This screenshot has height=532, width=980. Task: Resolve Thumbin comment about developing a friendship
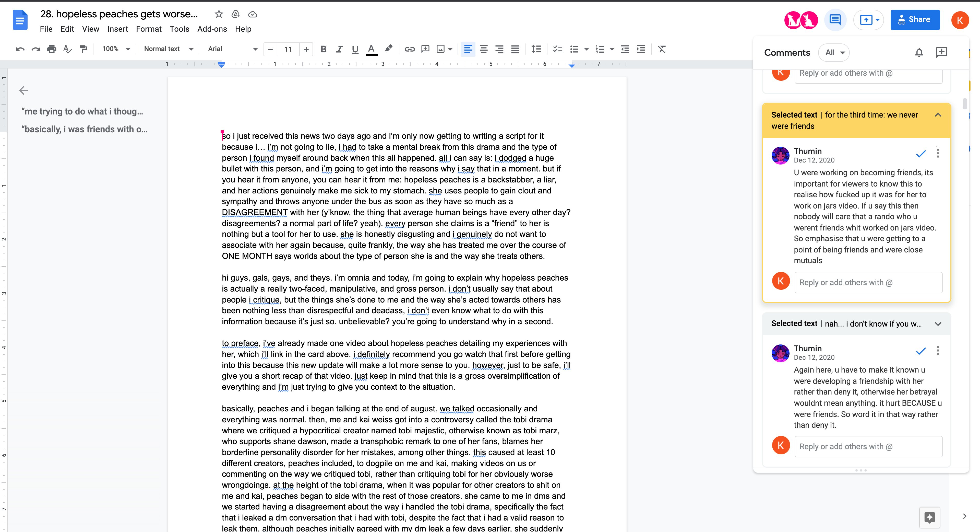click(921, 351)
